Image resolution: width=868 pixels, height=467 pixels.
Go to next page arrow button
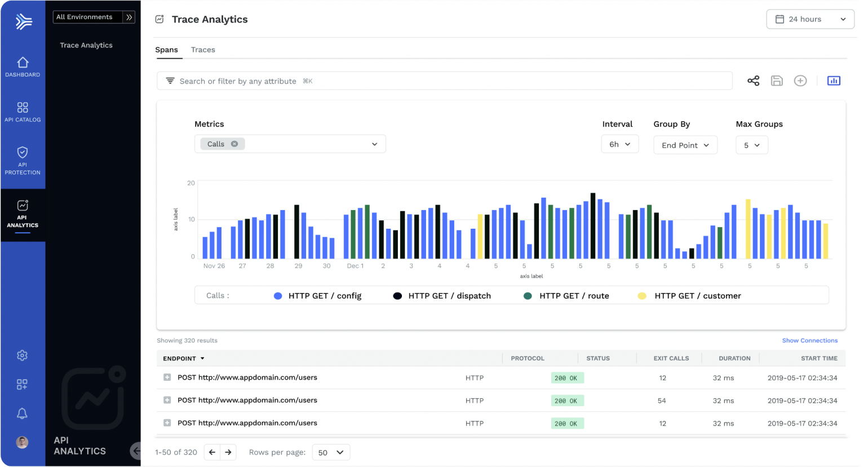tap(228, 452)
